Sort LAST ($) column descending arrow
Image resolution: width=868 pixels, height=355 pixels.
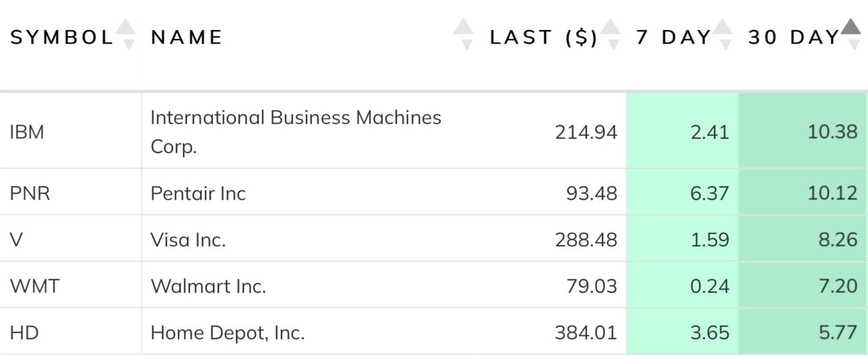click(613, 44)
